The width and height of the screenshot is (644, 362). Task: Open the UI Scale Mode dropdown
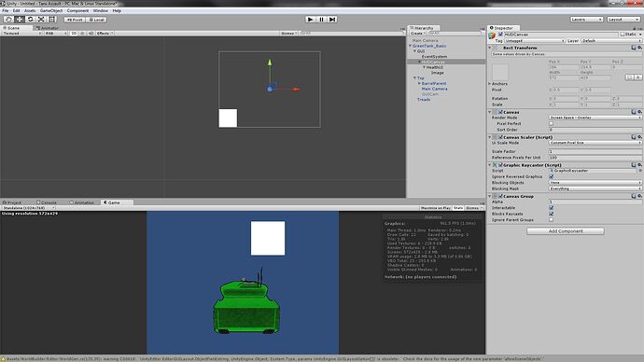pyautogui.click(x=595, y=143)
